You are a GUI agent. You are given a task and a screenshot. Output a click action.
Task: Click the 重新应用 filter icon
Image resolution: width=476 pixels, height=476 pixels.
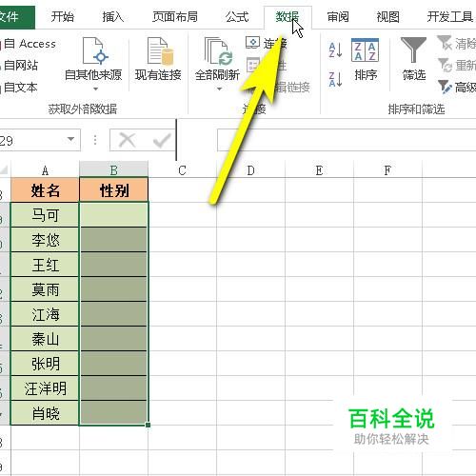click(x=445, y=65)
